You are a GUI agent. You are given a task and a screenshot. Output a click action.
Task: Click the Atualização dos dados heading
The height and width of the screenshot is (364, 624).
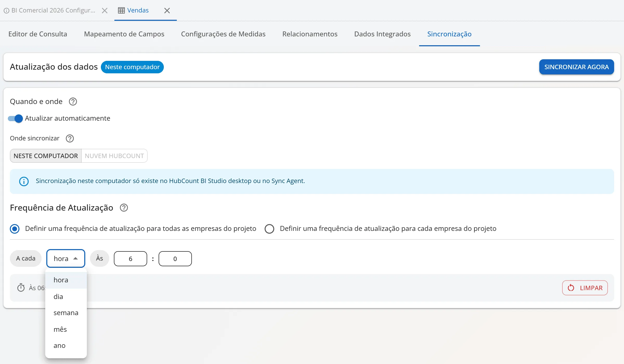click(54, 67)
